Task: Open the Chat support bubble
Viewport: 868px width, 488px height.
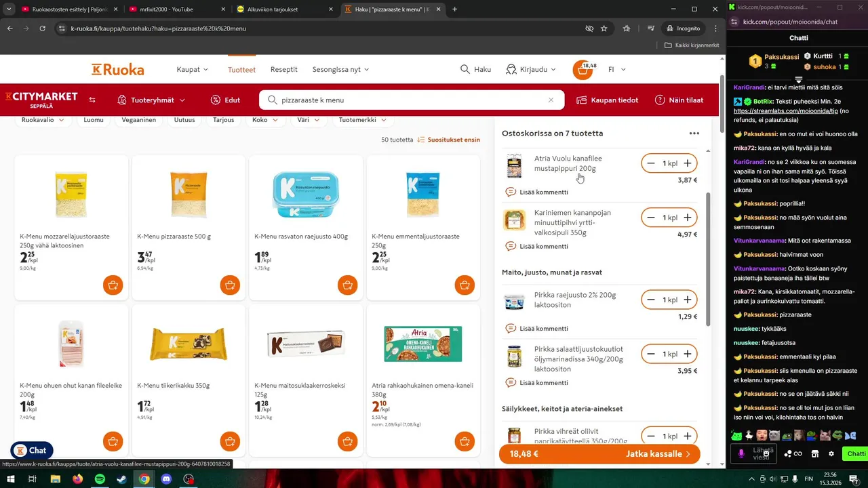Action: pos(32,450)
